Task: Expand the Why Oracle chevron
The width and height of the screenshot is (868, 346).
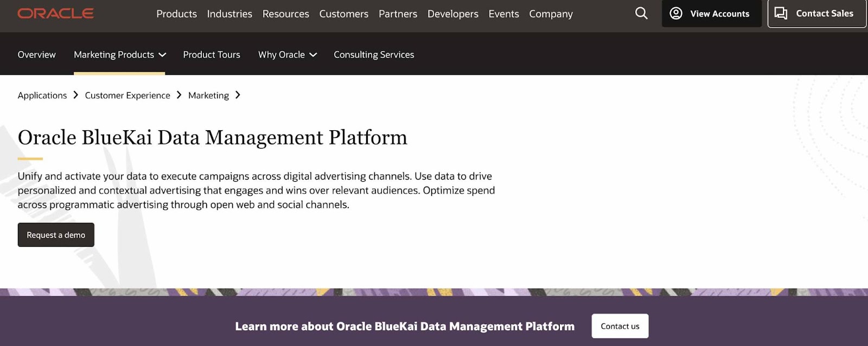Action: click(x=313, y=55)
